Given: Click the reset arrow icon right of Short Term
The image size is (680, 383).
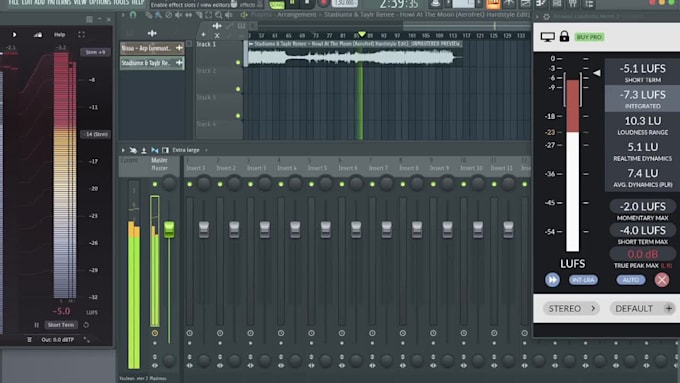Looking at the screenshot, I should click(x=86, y=325).
